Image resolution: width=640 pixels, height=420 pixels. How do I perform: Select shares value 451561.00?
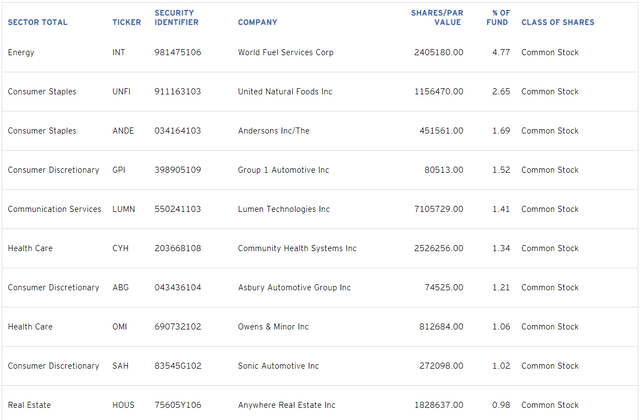point(441,131)
